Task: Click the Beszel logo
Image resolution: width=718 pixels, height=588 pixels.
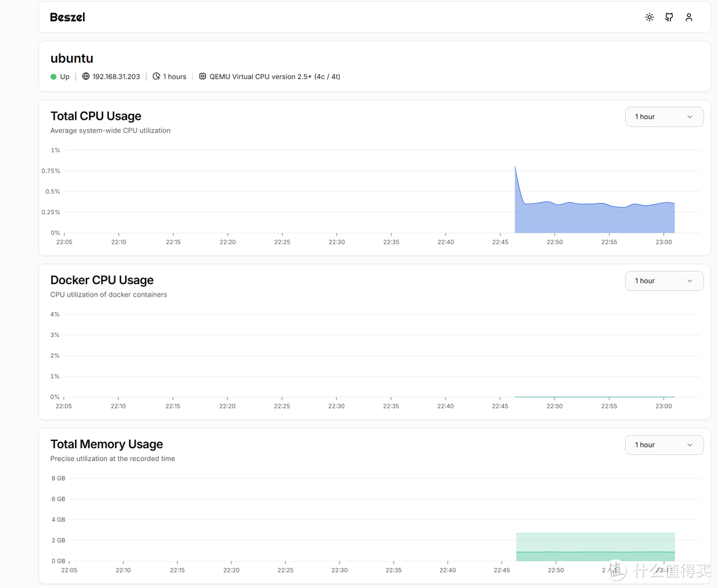Action: coord(68,17)
